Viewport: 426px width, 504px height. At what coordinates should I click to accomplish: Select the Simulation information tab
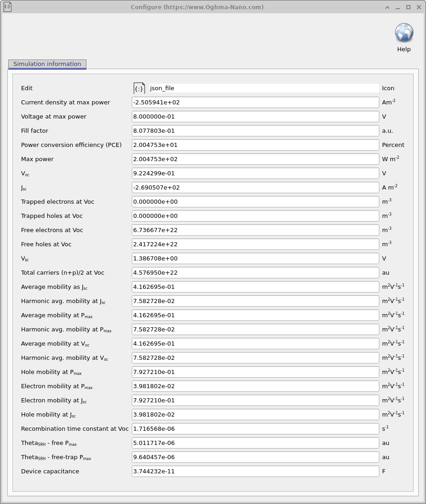47,64
